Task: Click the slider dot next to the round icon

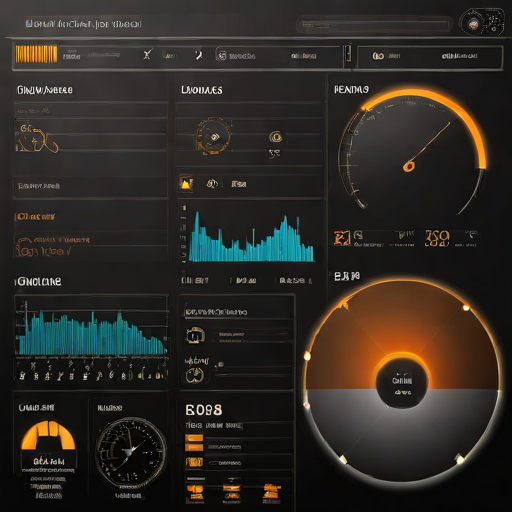Action: coord(220,364)
